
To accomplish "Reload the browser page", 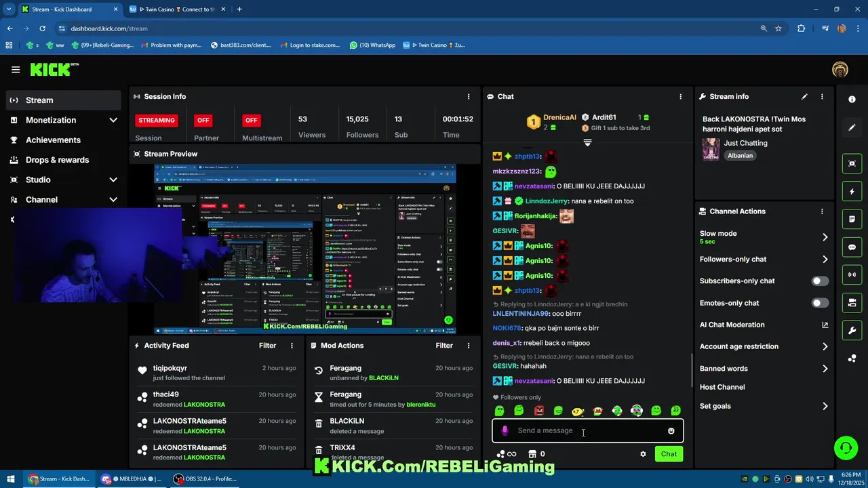I will pos(42,28).
